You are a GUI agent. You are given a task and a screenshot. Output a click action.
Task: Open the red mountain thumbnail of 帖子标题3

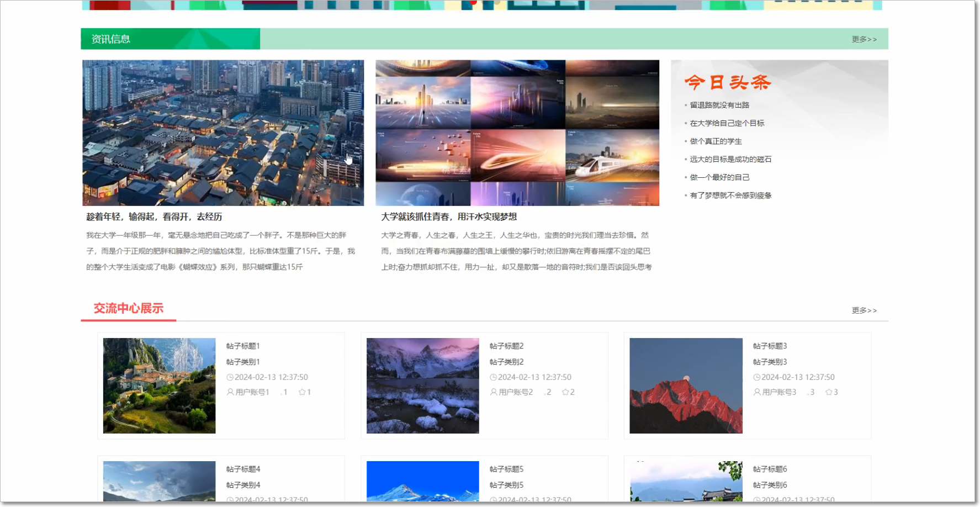click(x=686, y=385)
